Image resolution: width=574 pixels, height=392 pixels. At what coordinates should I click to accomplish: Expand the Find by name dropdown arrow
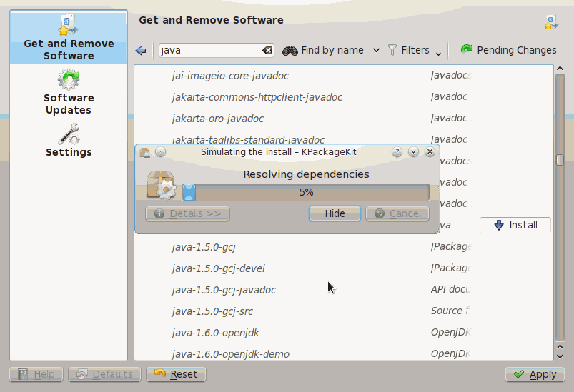(376, 51)
